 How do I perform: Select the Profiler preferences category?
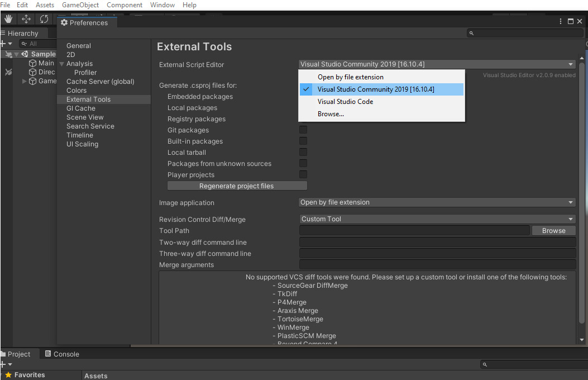pos(85,73)
